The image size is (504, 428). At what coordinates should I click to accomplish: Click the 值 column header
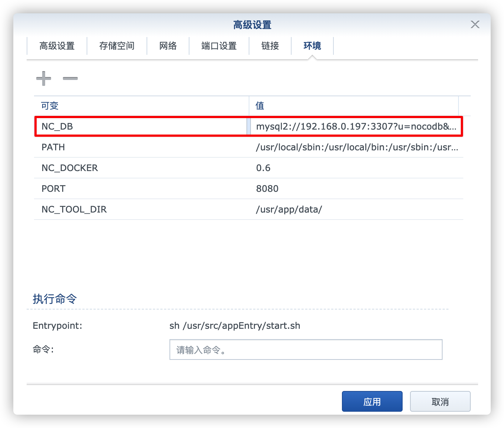click(x=354, y=106)
